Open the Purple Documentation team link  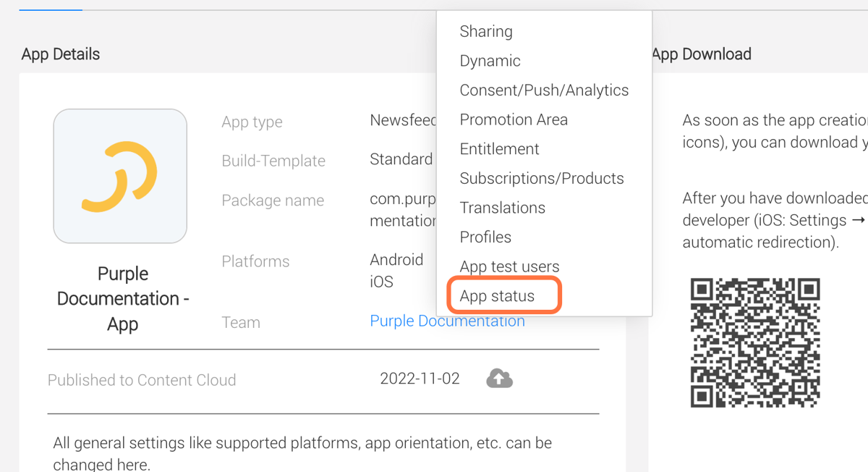click(447, 321)
